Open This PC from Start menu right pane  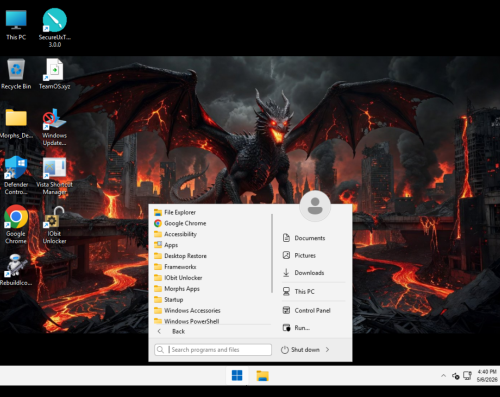point(313,291)
